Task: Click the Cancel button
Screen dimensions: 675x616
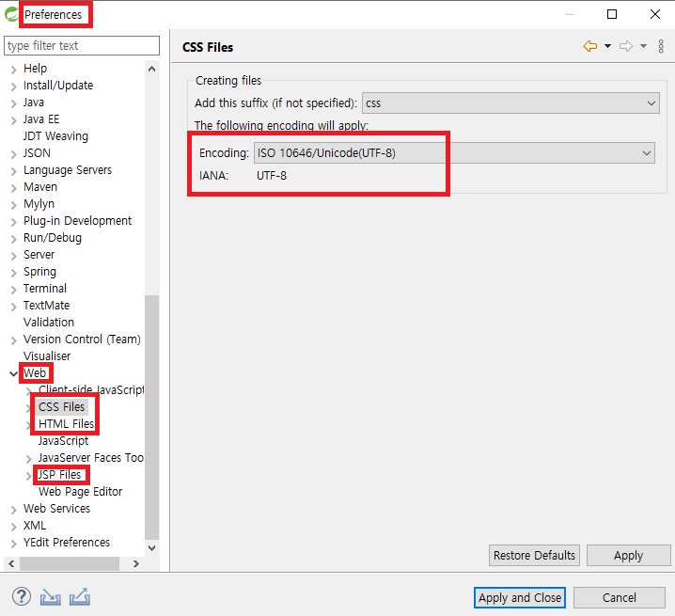Action: [619, 597]
